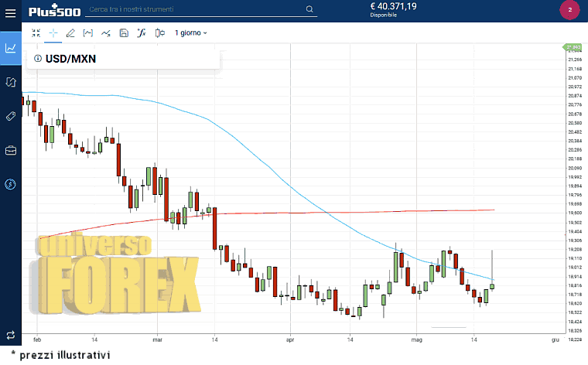This screenshot has width=588, height=365.
Task: Open the pink notifications badge
Action: click(569, 10)
